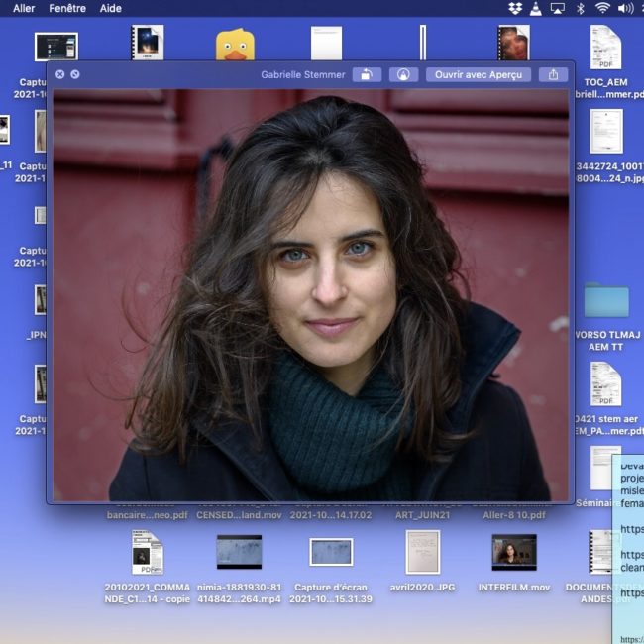Open the Aller menu
644x644 pixels.
[24, 8]
